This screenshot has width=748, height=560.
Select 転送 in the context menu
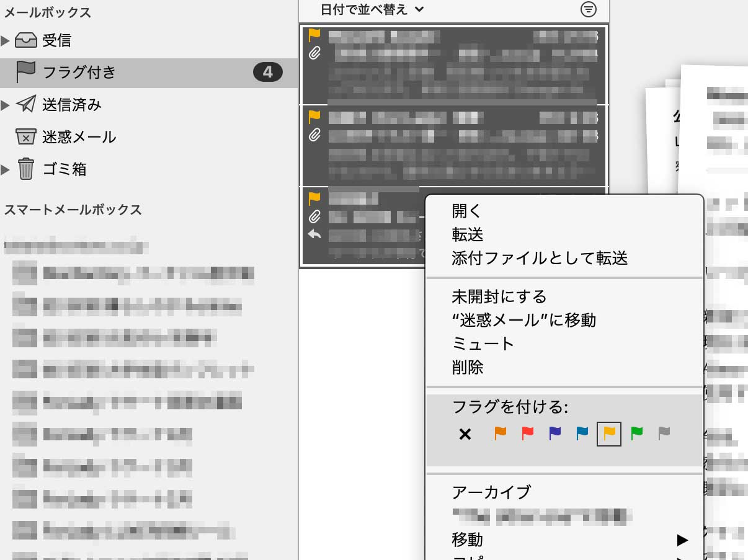[x=468, y=234]
